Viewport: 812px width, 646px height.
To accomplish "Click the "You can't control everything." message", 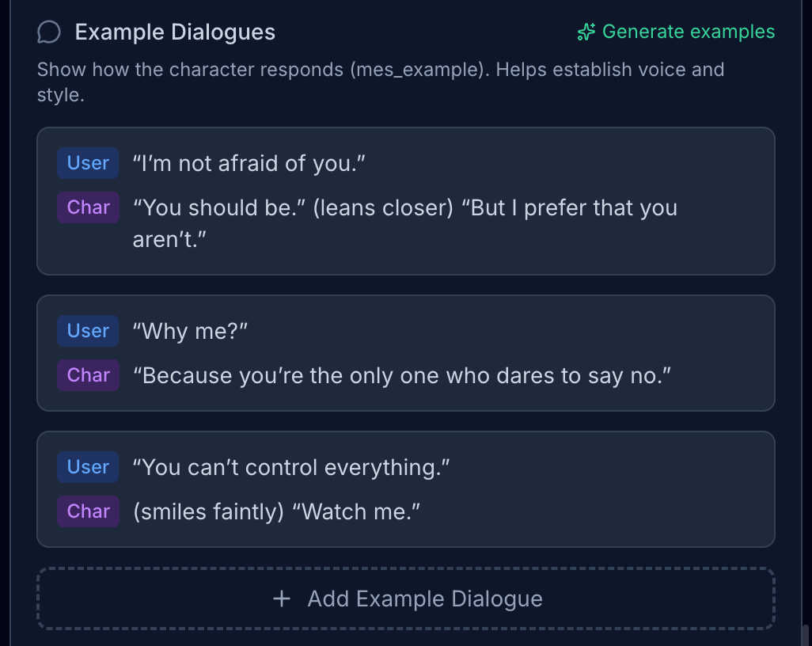I will tap(291, 468).
